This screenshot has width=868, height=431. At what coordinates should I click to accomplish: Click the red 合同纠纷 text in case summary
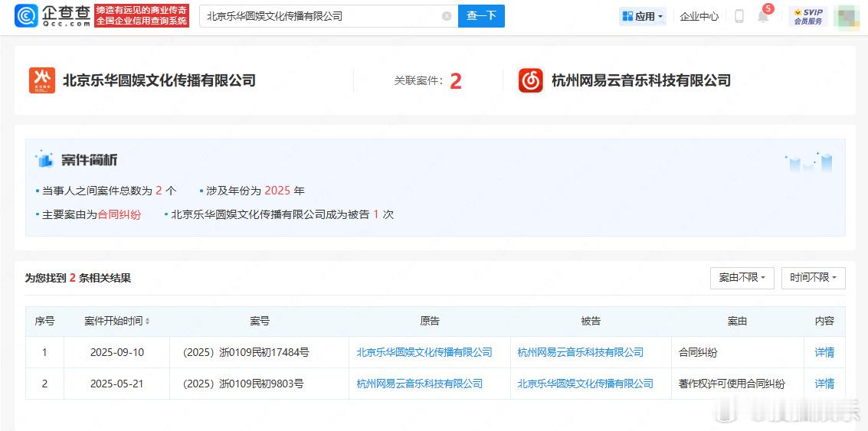[119, 214]
